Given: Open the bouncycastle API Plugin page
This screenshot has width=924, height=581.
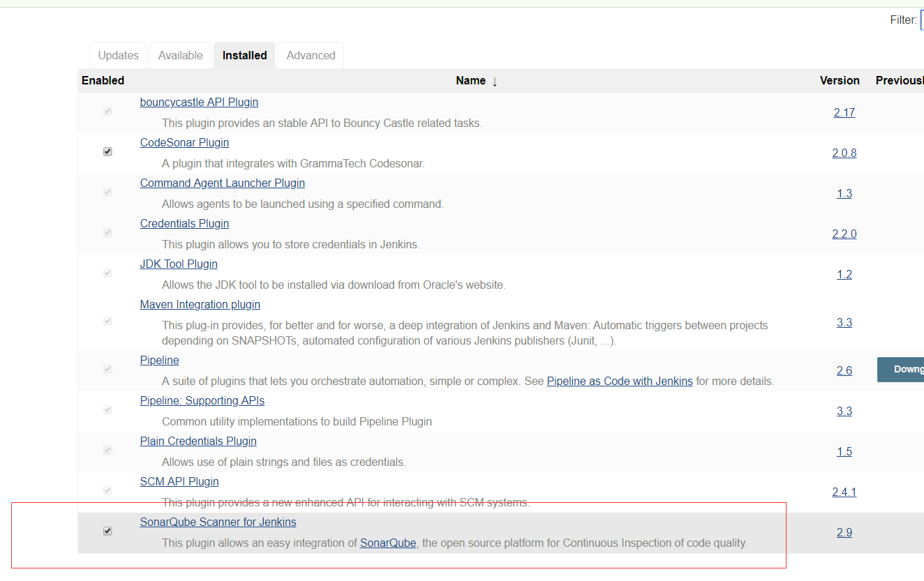Looking at the screenshot, I should pos(199,102).
